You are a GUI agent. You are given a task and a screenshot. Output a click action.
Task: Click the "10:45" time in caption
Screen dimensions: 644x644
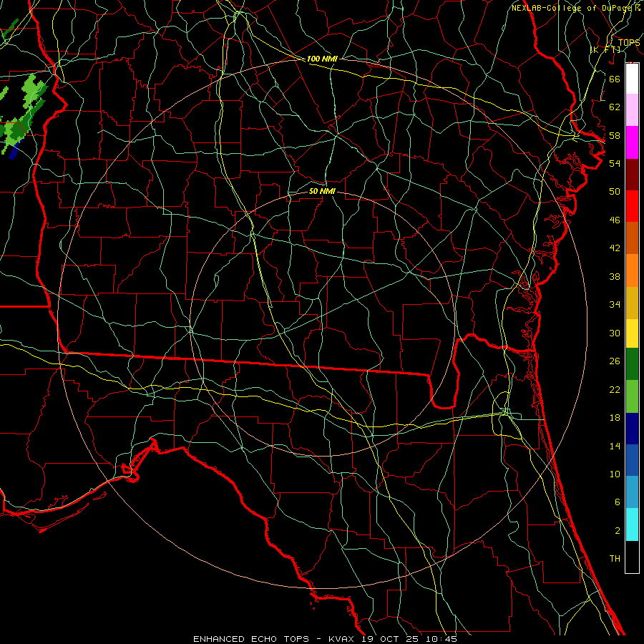pyautogui.click(x=441, y=639)
